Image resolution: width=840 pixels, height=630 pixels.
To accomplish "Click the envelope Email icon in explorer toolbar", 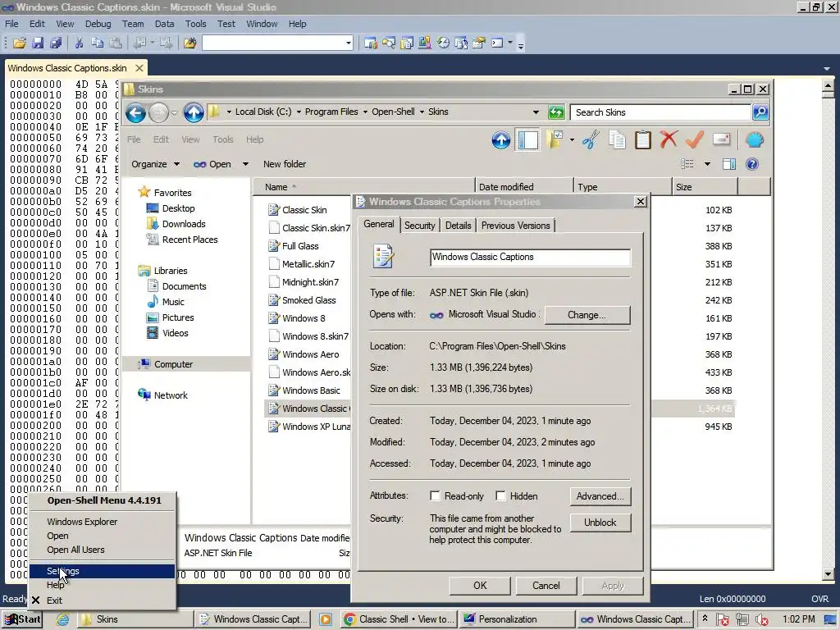I will pos(722,139).
